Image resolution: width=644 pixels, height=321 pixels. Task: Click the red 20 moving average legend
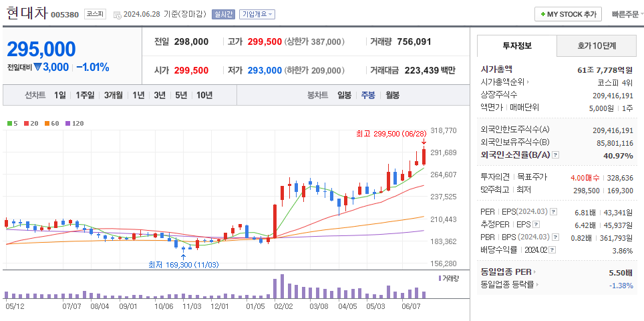(30, 123)
